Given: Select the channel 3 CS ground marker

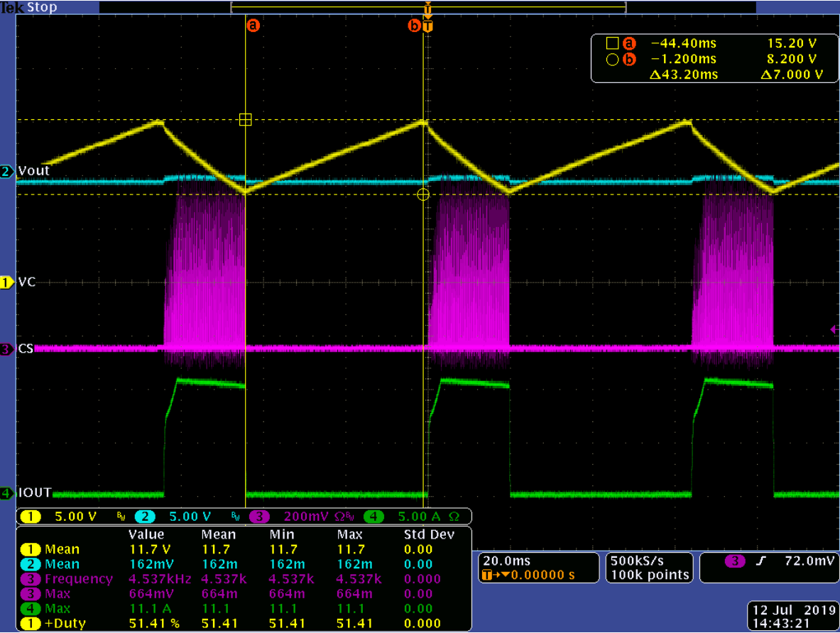Looking at the screenshot, I should (7, 349).
